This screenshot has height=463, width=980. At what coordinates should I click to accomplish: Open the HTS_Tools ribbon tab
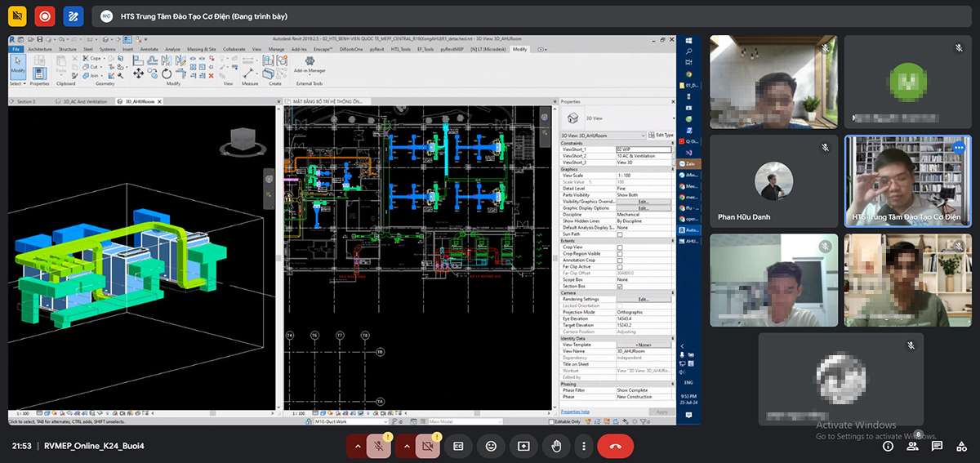coord(401,49)
